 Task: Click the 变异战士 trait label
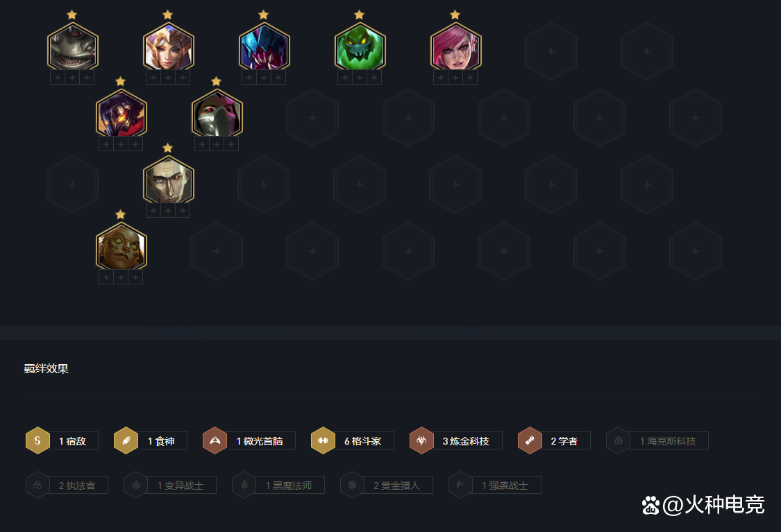tap(180, 486)
